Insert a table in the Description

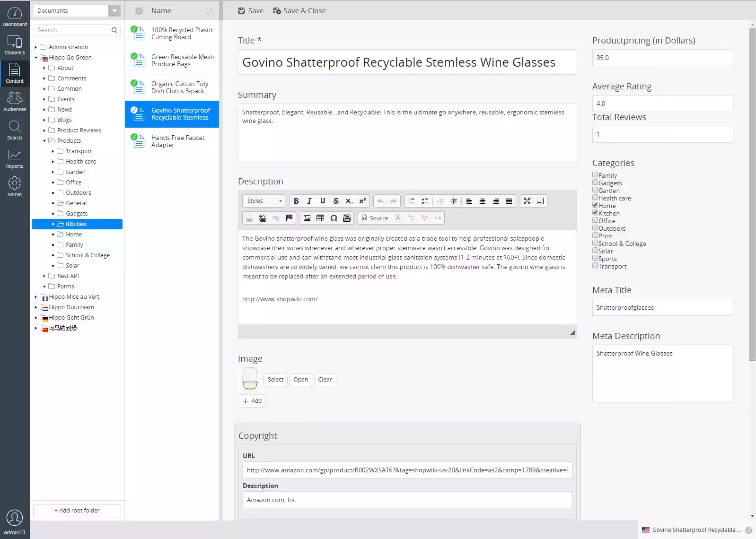(320, 218)
